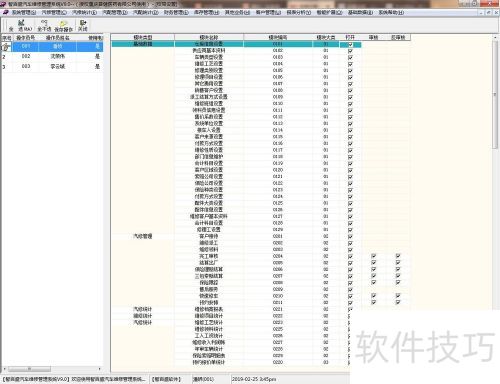Click the 全选 select-all toolbar icon
This screenshot has height=384, width=500.
[x=21, y=25]
